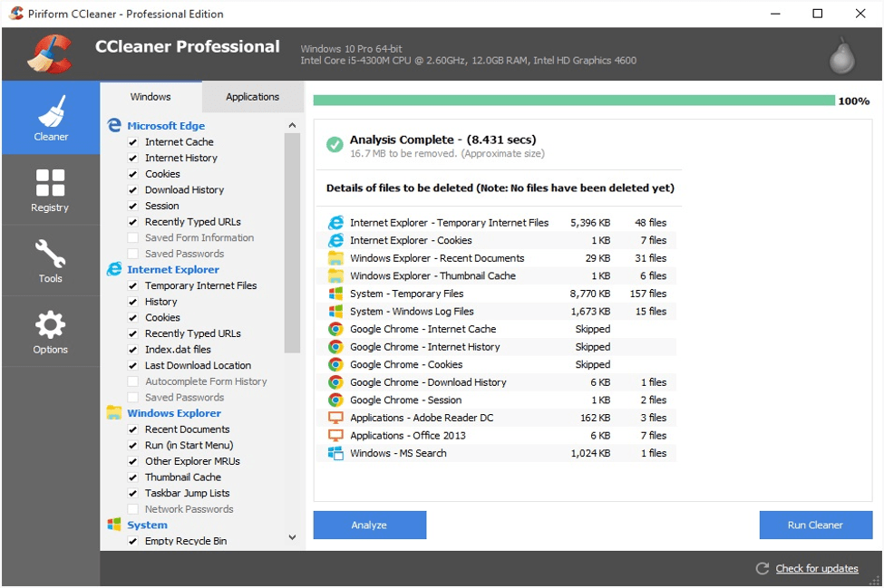Click the Google Chrome icon beside Internet Cache row
Screen dimensions: 884x588
click(x=334, y=329)
